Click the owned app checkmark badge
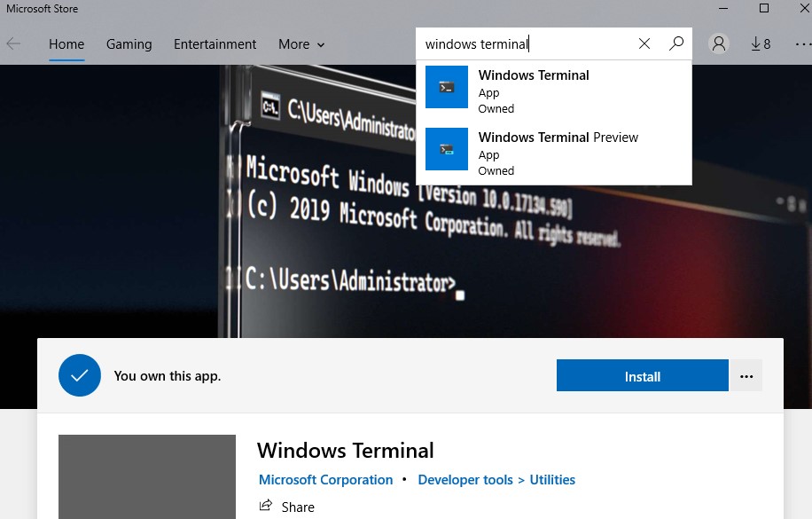This screenshot has height=519, width=812. click(x=80, y=375)
